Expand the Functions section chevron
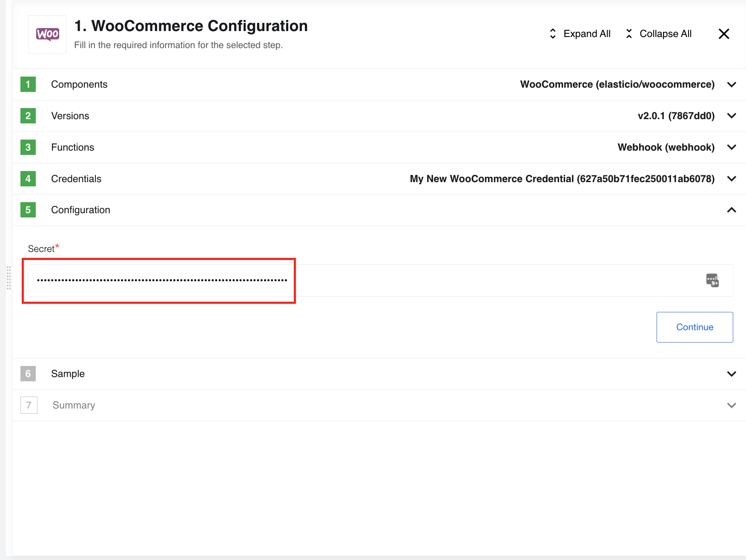Screen dimensions: 746x560 click(732, 147)
